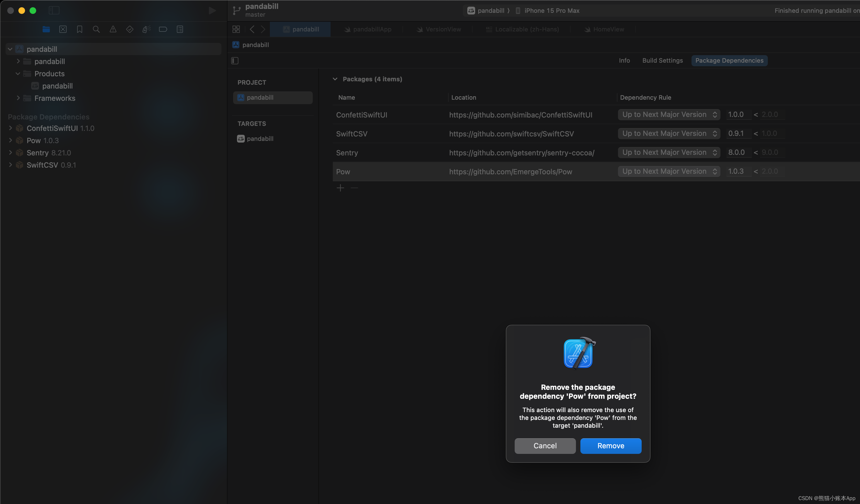Viewport: 860px width, 504px height.
Task: Select the pandabill target
Action: (x=260, y=139)
